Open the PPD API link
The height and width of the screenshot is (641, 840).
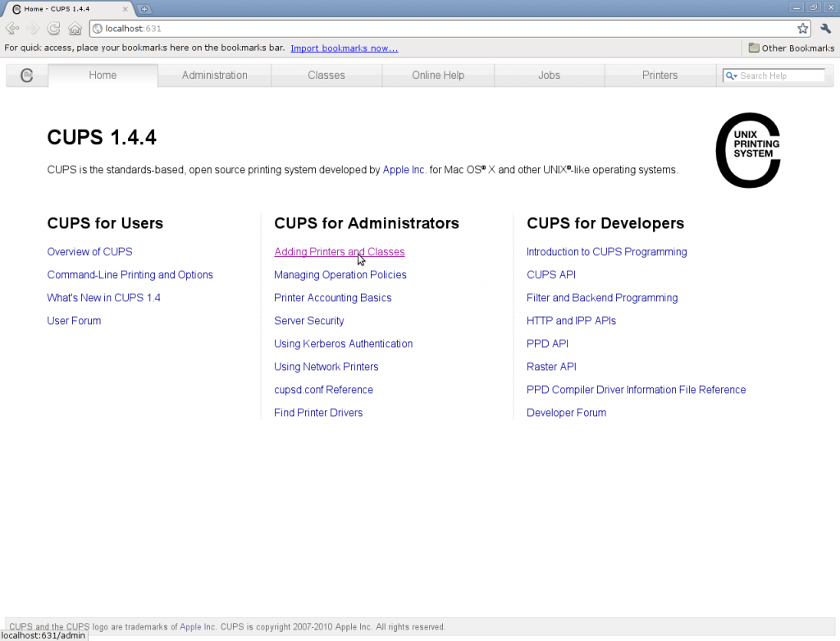(x=547, y=344)
